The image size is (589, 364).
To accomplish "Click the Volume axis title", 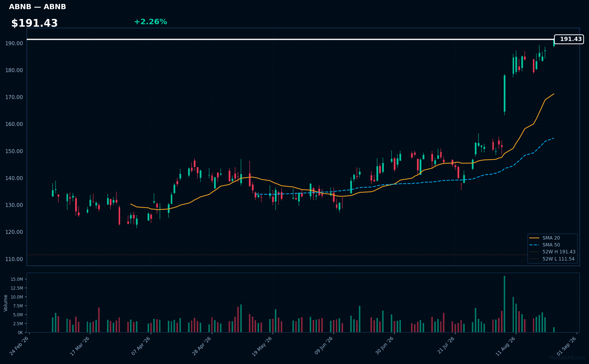I will pos(6,303).
